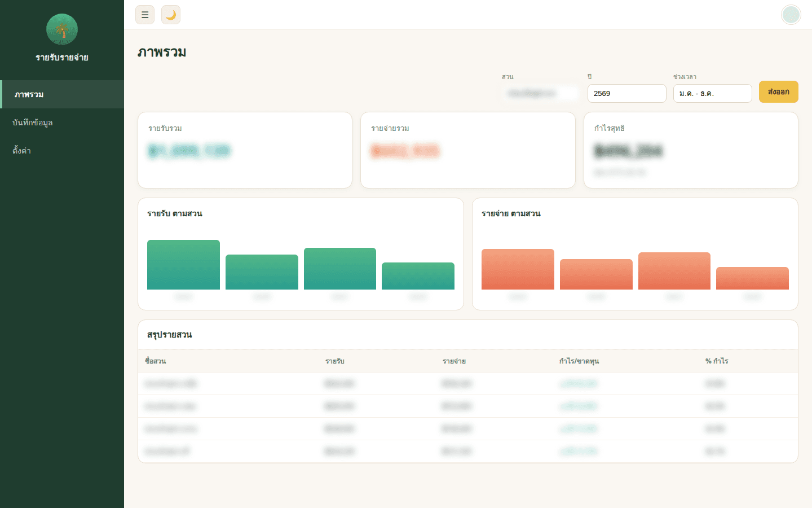
Task: Open the user avatar in top right
Action: (x=791, y=15)
